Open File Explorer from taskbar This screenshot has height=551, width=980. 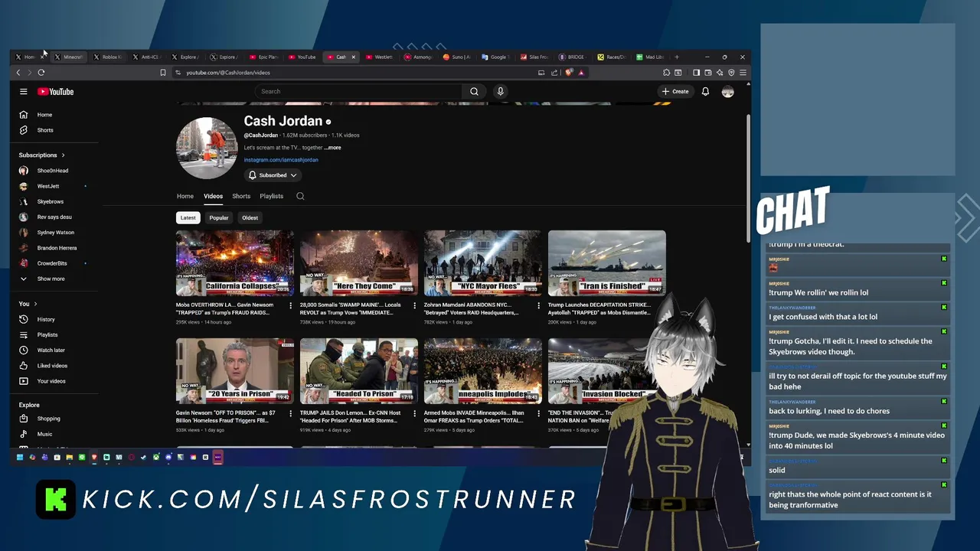(x=69, y=458)
